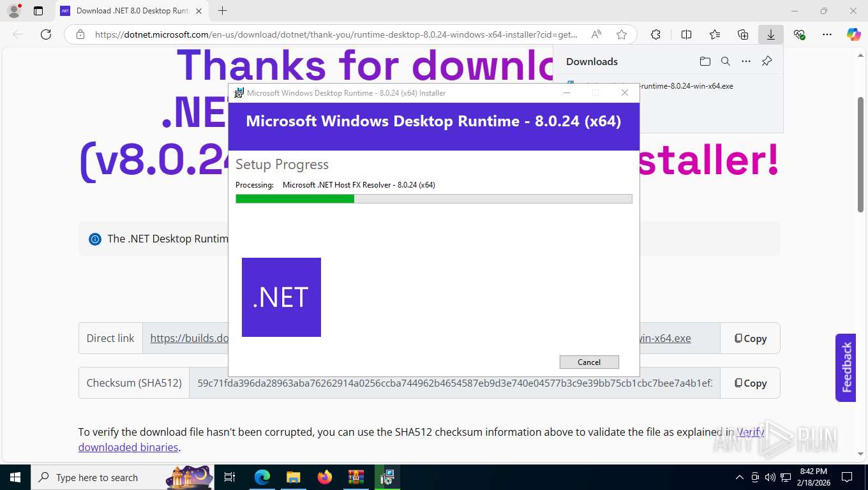Viewport: 868px width, 490px height.
Task: Select the Download .NET 8.0 Desktop Runtime tab
Action: click(x=133, y=10)
